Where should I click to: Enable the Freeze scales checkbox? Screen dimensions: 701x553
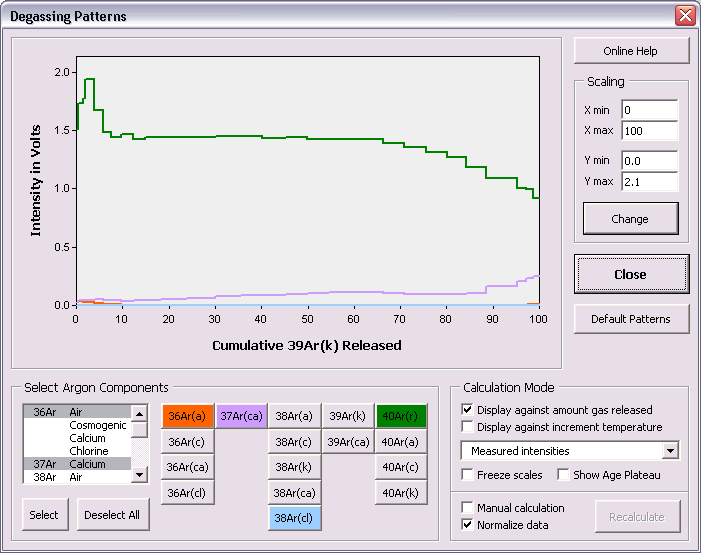coord(468,475)
